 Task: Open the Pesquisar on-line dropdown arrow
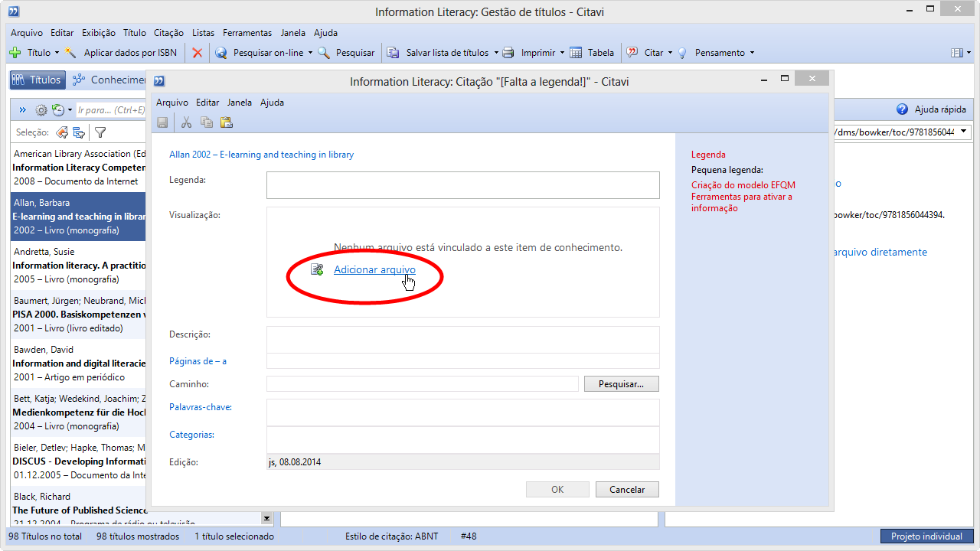pyautogui.click(x=310, y=53)
